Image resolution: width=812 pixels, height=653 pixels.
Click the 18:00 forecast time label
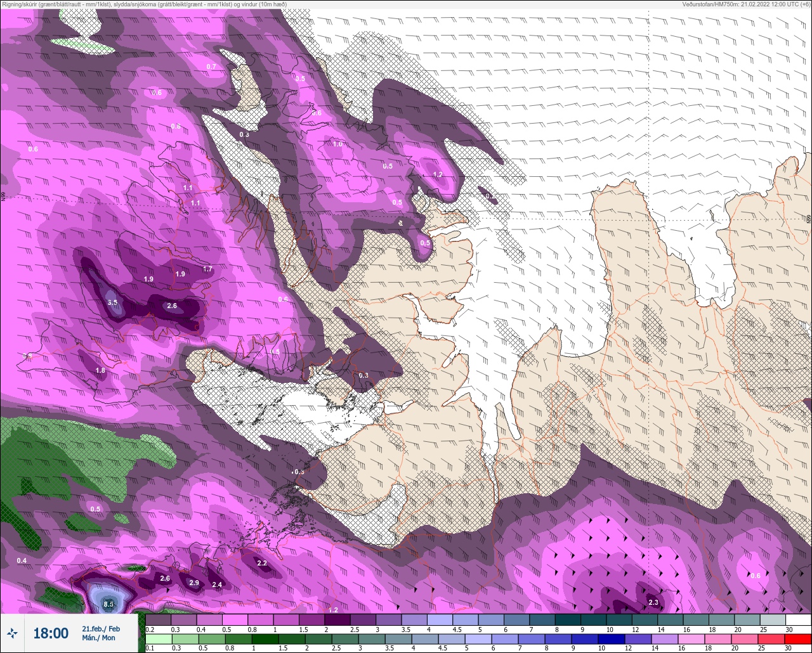pyautogui.click(x=51, y=633)
